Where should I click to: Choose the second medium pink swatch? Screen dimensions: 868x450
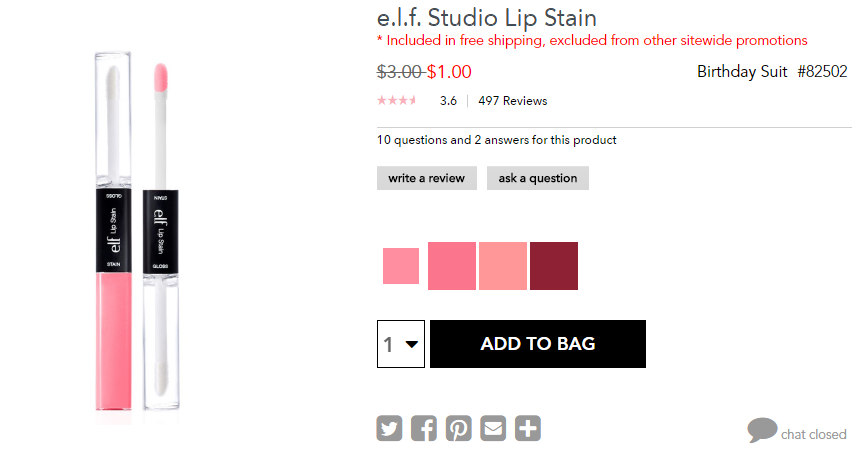pos(452,266)
